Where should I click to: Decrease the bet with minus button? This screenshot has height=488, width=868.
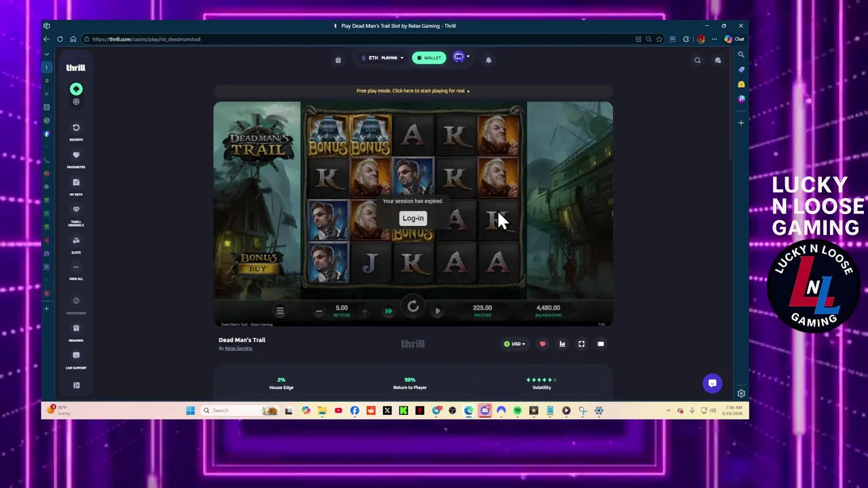click(319, 311)
